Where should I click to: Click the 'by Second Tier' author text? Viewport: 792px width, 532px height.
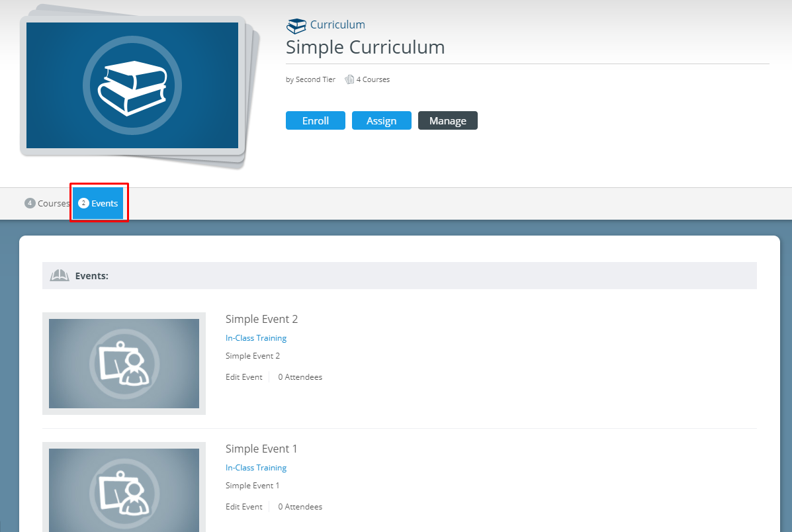coord(310,79)
